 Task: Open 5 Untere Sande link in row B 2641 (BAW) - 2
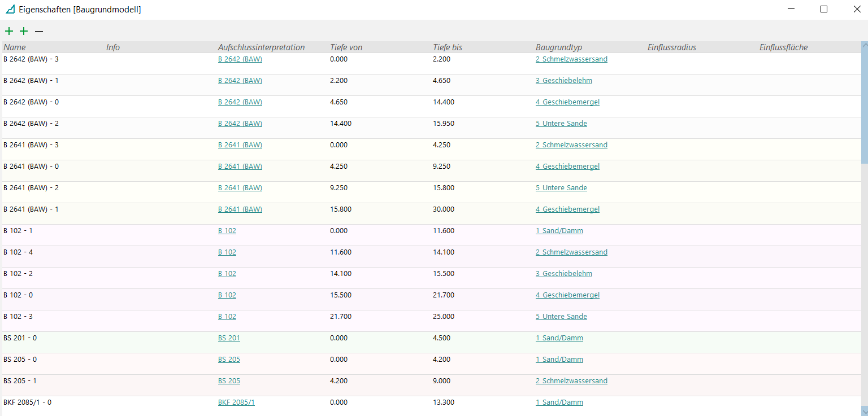[561, 188]
